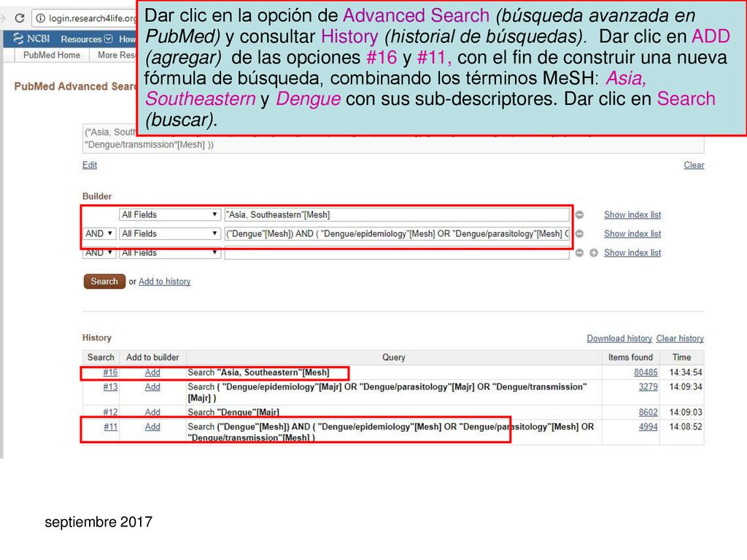This screenshot has width=747, height=560.
Task: Add search #12 to the builder
Action: [152, 412]
